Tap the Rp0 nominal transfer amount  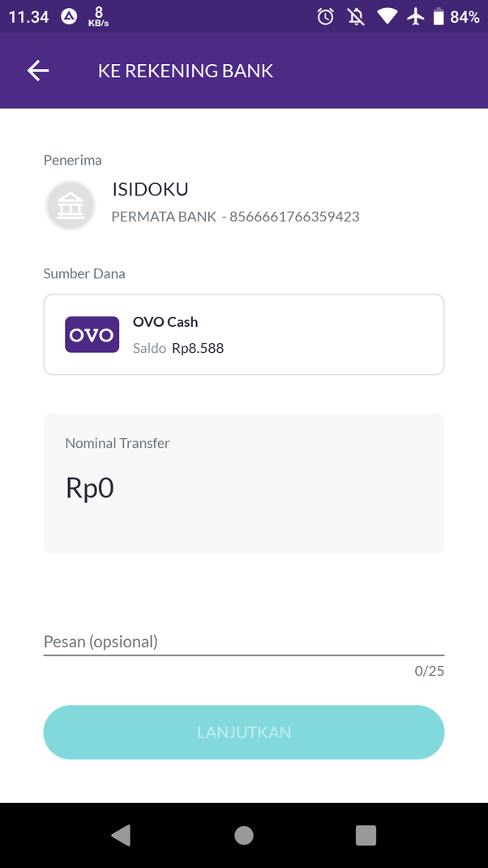point(90,488)
